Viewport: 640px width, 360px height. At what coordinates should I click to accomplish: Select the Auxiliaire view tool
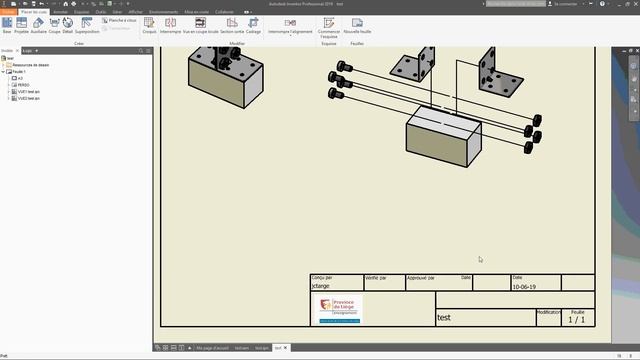click(x=39, y=25)
